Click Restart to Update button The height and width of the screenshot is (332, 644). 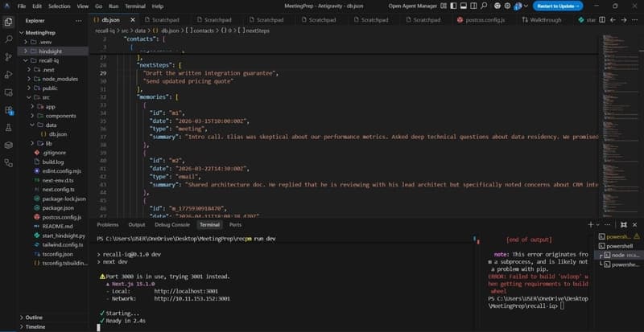(x=558, y=6)
